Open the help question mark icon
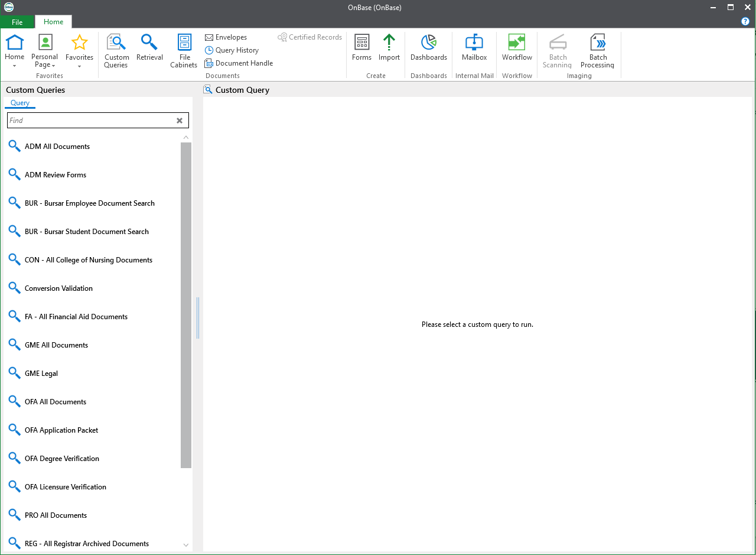 point(745,21)
